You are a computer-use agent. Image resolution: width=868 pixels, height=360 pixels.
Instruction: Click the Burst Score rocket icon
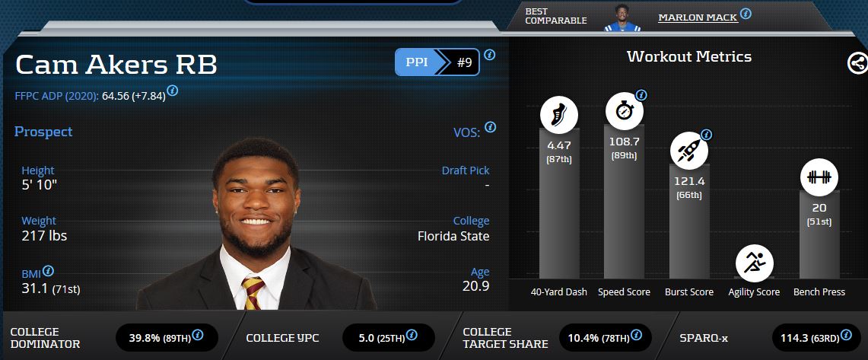pyautogui.click(x=688, y=151)
